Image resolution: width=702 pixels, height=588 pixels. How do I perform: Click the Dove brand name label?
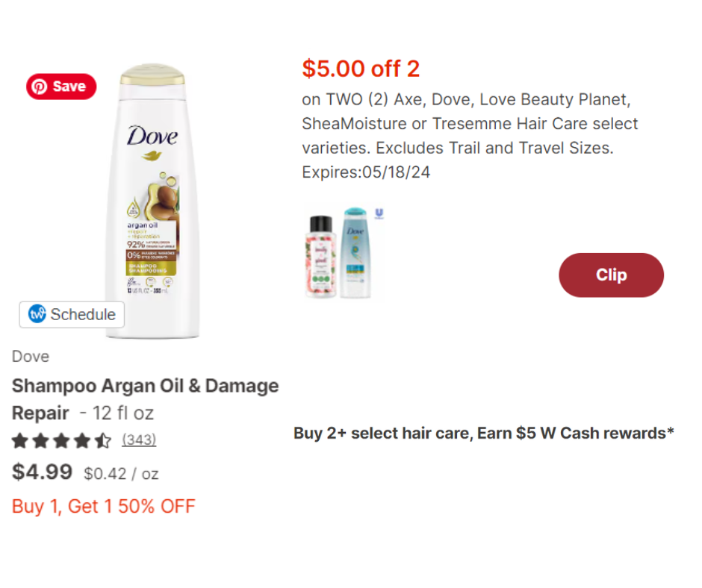31,357
